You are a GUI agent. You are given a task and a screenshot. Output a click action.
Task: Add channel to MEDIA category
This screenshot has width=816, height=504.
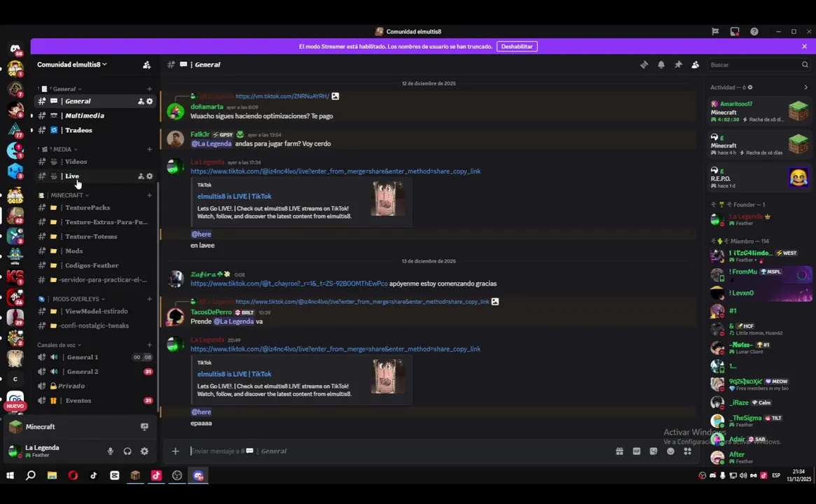(x=149, y=149)
